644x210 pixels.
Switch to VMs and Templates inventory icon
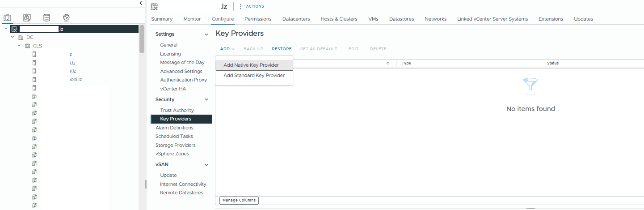point(27,18)
